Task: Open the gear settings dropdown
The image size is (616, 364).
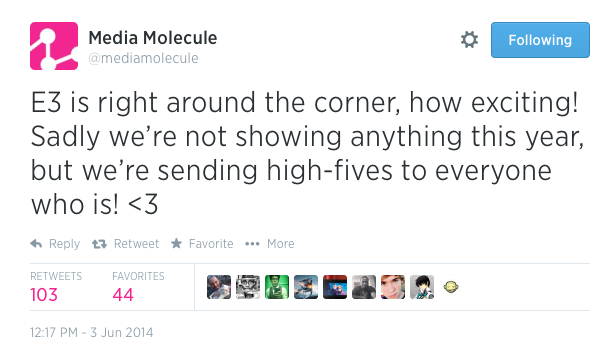Action: (469, 40)
